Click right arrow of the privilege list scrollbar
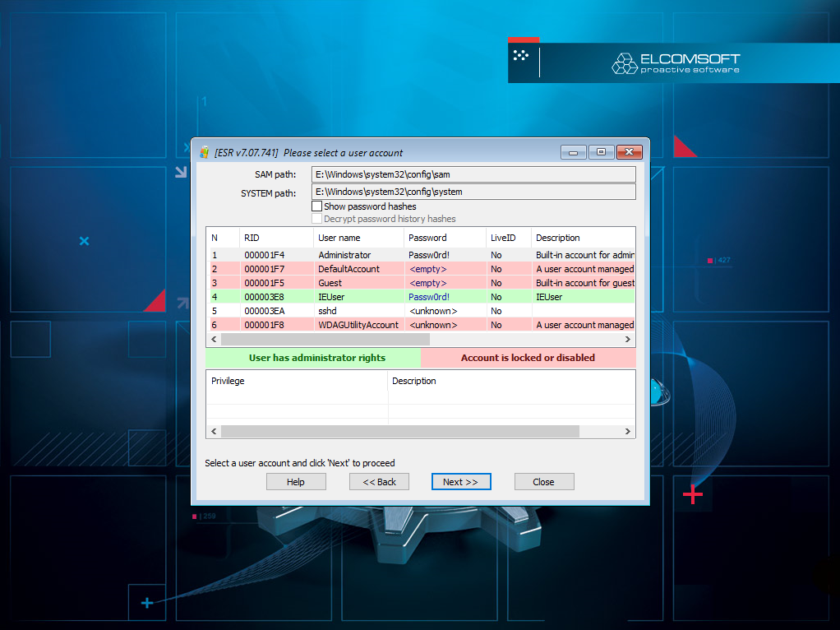The width and height of the screenshot is (840, 630). tap(628, 431)
